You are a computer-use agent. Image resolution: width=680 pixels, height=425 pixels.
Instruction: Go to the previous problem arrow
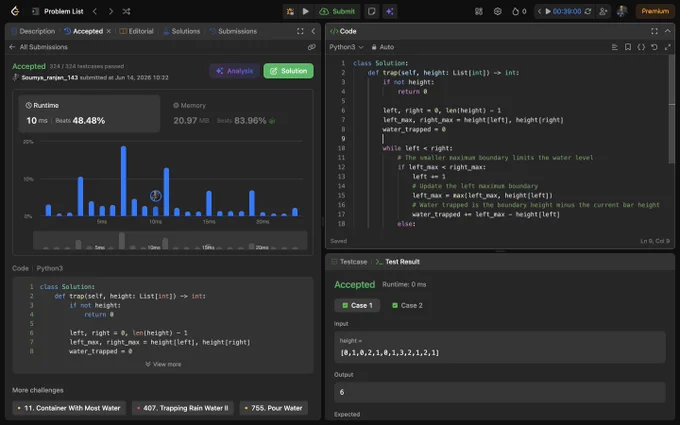click(x=95, y=11)
